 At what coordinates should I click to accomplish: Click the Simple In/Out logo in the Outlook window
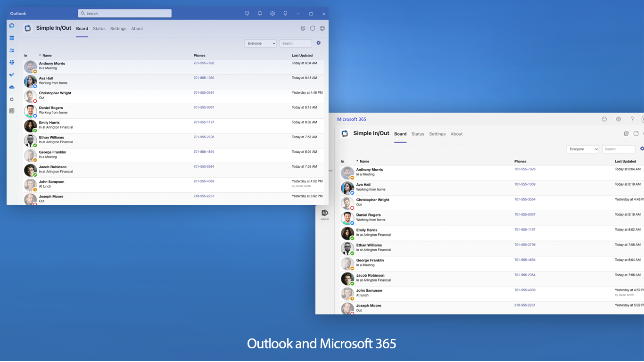tap(28, 28)
